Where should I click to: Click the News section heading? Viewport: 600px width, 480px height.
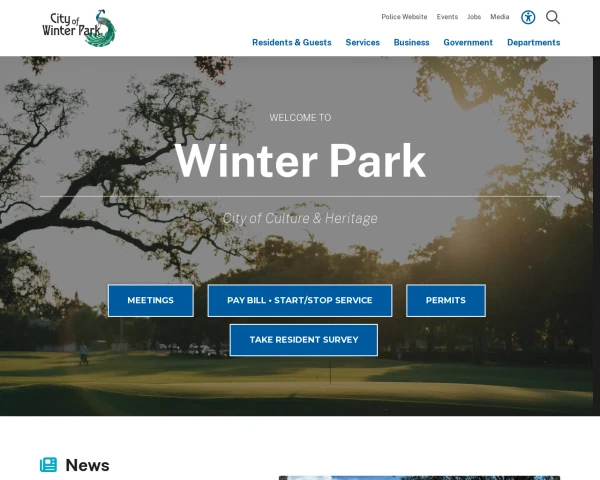coord(87,465)
